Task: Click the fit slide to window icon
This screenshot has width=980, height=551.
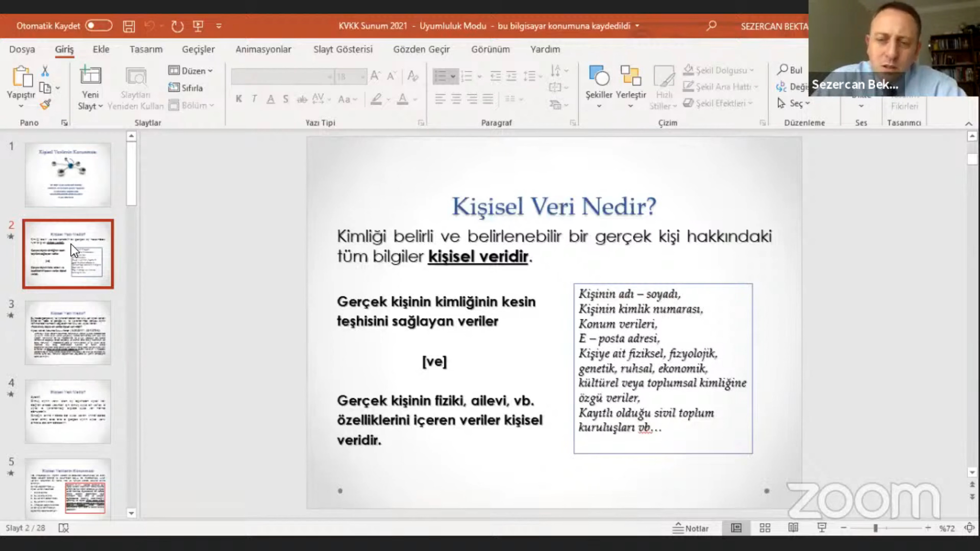Action: click(969, 528)
